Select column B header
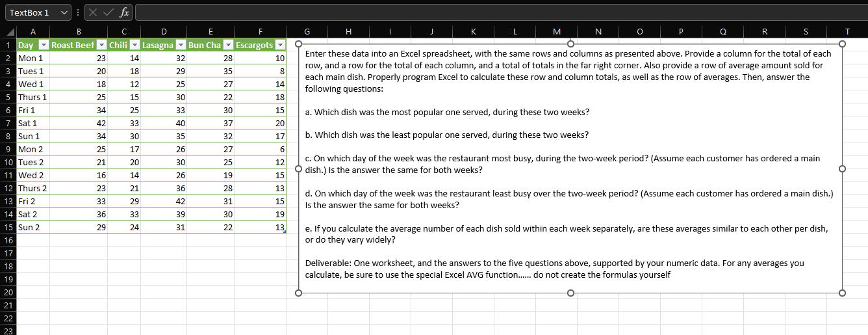Viewport: 868px width, 335px height. 78,31
